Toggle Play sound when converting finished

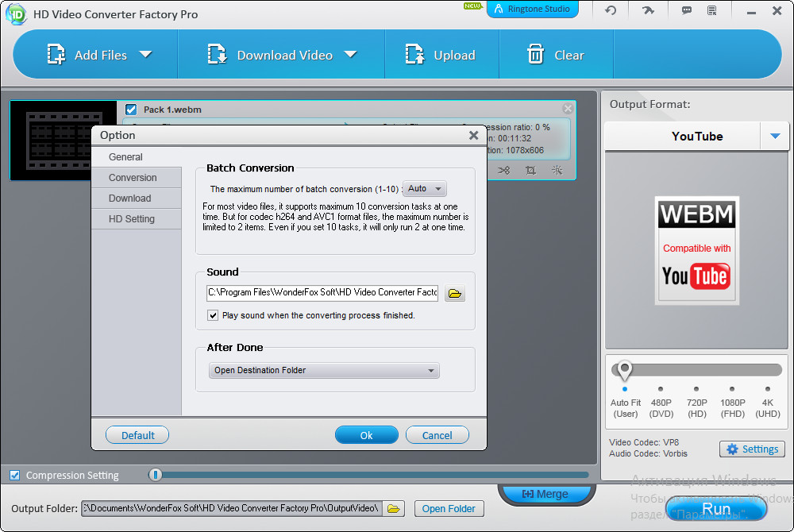tap(213, 315)
